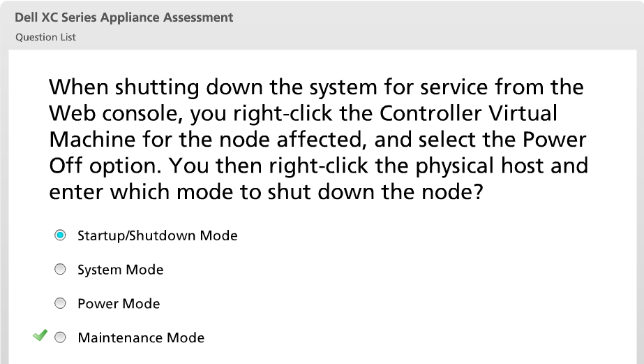Viewport: 644px width, 364px height.
Task: Click the Power Mode answer label
Action: coord(119,304)
